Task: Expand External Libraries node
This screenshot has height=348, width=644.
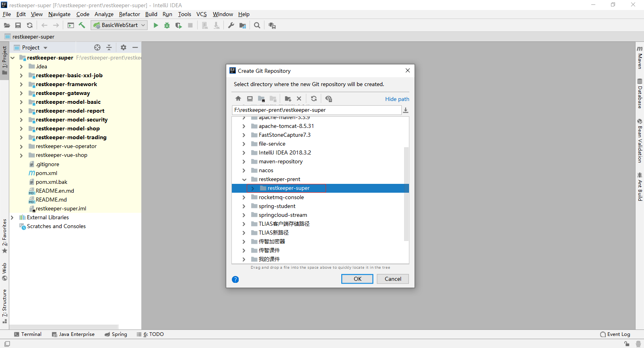Action: (12, 218)
